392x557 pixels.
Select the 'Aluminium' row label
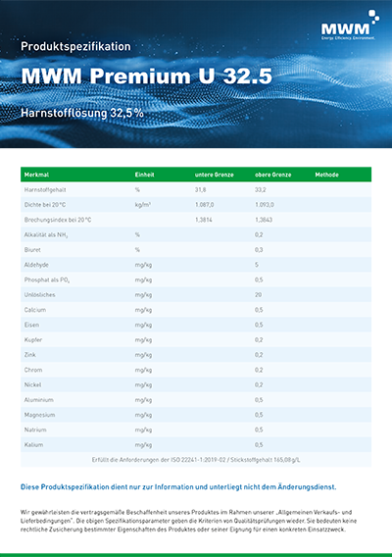[38, 400]
